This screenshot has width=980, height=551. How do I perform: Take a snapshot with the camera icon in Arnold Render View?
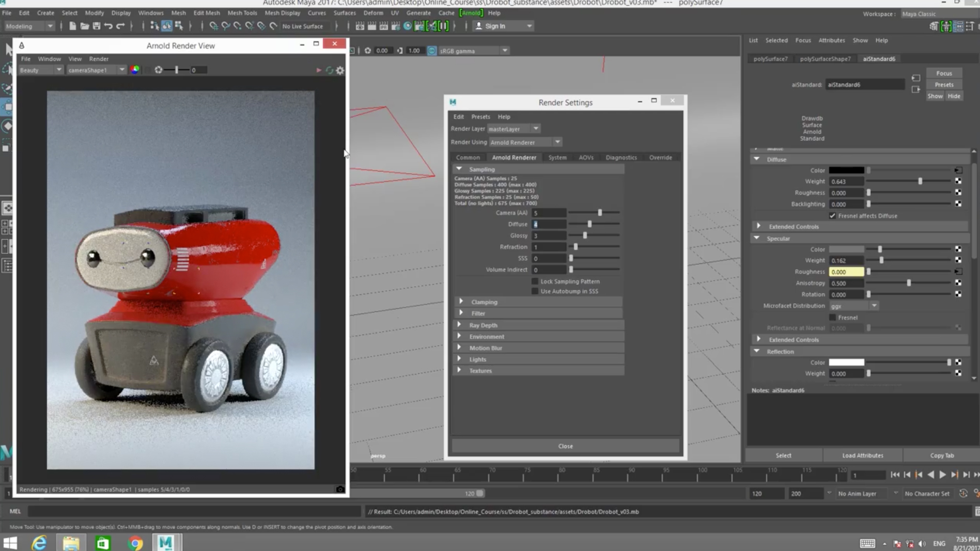coord(340,489)
